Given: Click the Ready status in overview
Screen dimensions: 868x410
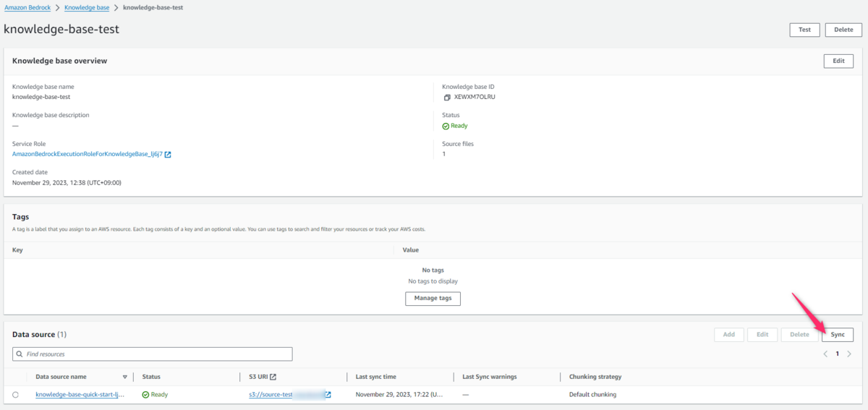Looking at the screenshot, I should click(x=455, y=126).
